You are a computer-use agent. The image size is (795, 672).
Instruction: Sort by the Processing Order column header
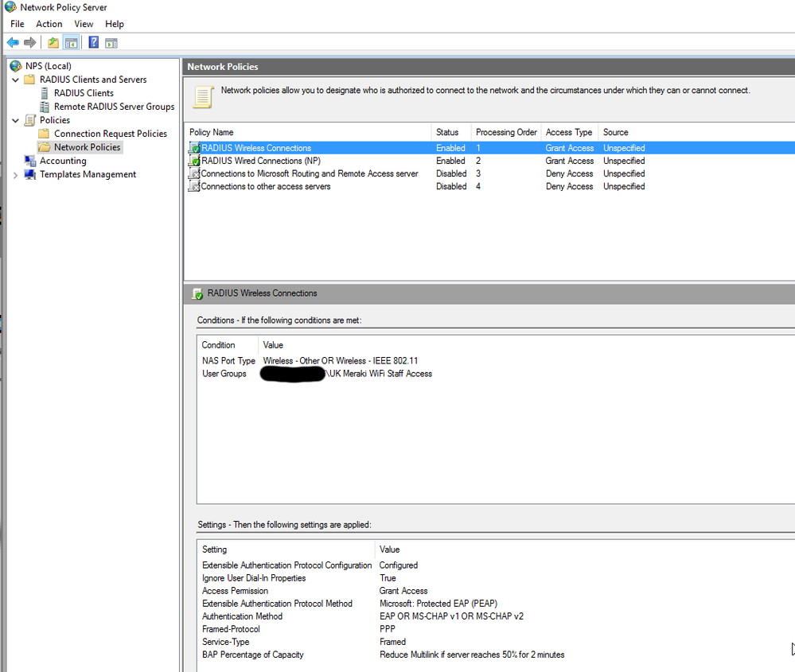click(506, 132)
